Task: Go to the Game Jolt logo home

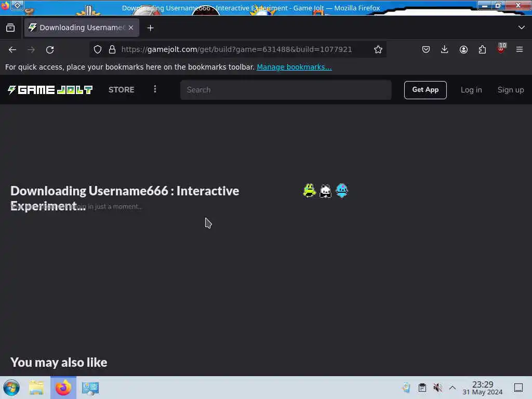Action: click(x=50, y=90)
